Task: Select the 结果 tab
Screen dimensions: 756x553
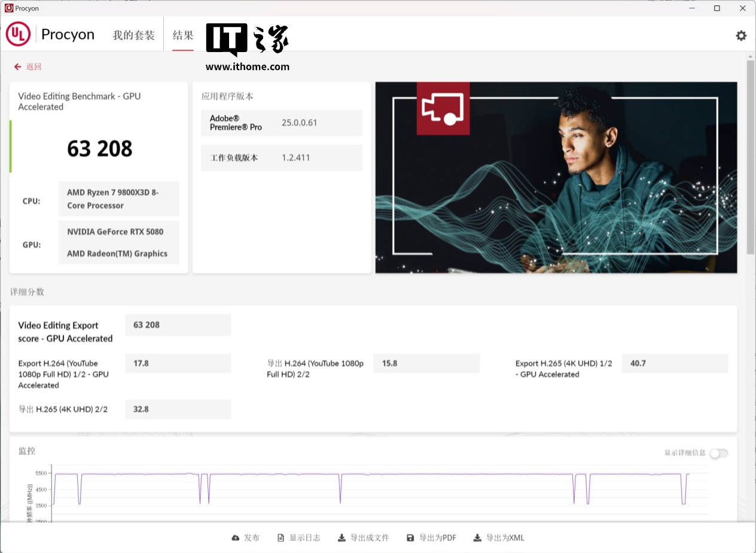Action: (183, 35)
